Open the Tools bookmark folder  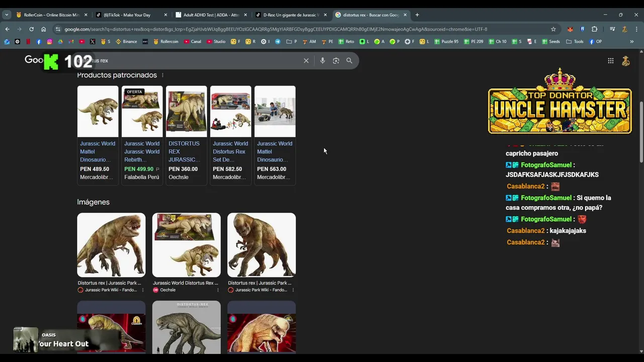click(575, 42)
